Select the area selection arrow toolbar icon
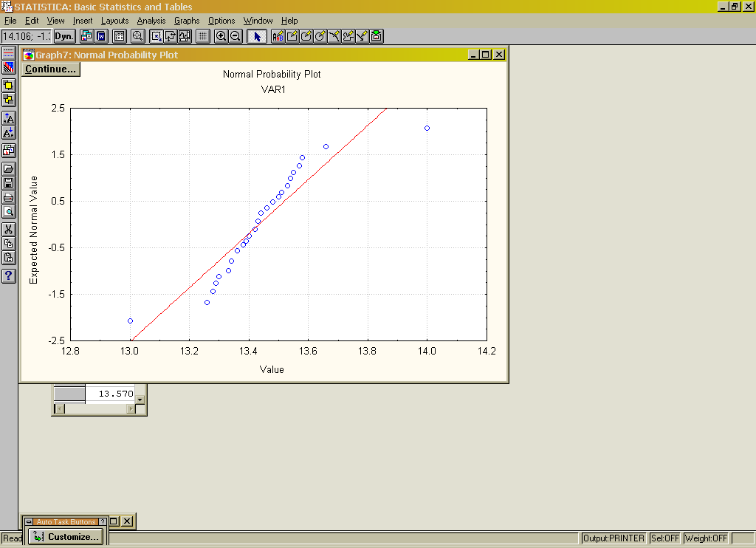This screenshot has height=548, width=756. [157, 36]
